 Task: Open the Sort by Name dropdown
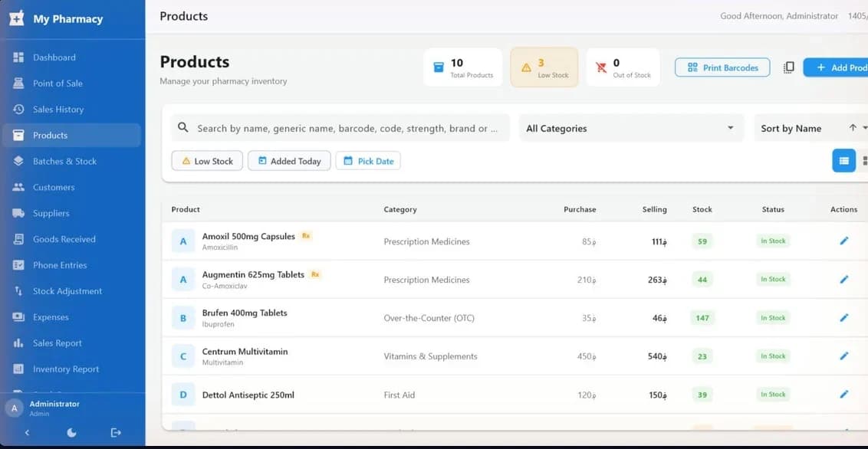point(810,128)
